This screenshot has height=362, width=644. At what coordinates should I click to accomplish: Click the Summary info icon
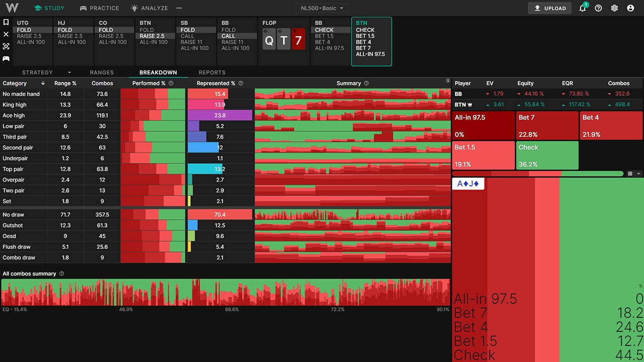[x=366, y=83]
